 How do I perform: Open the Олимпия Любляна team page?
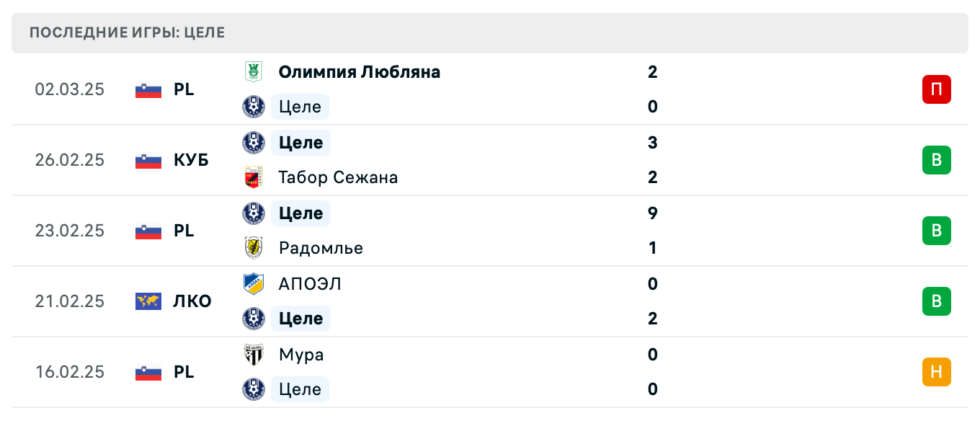click(x=359, y=72)
